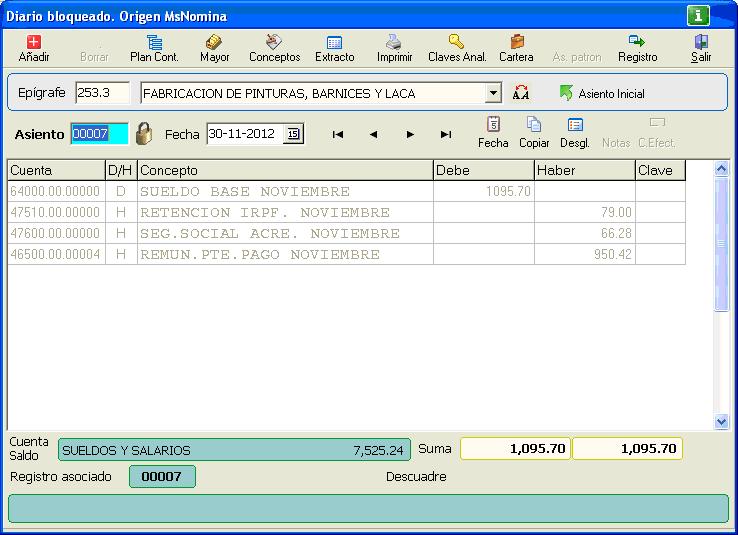Click the Haber amount 66.28
The height and width of the screenshot is (535, 738).
[x=585, y=233]
